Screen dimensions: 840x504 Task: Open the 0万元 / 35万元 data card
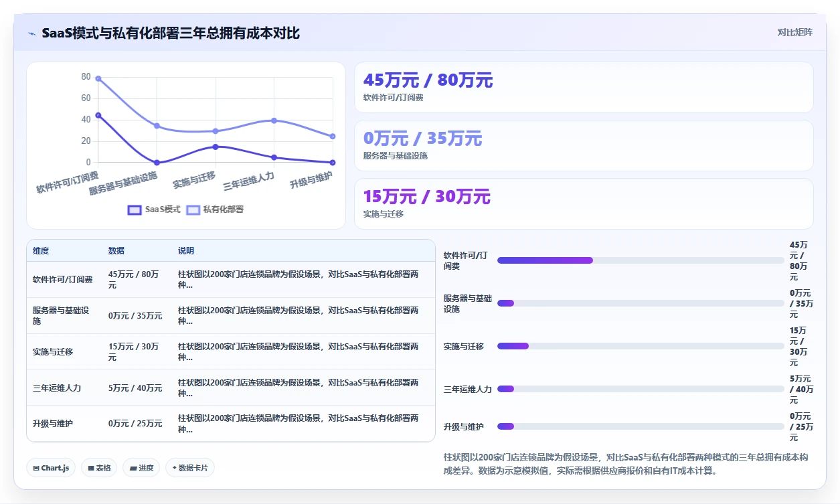pyautogui.click(x=584, y=145)
